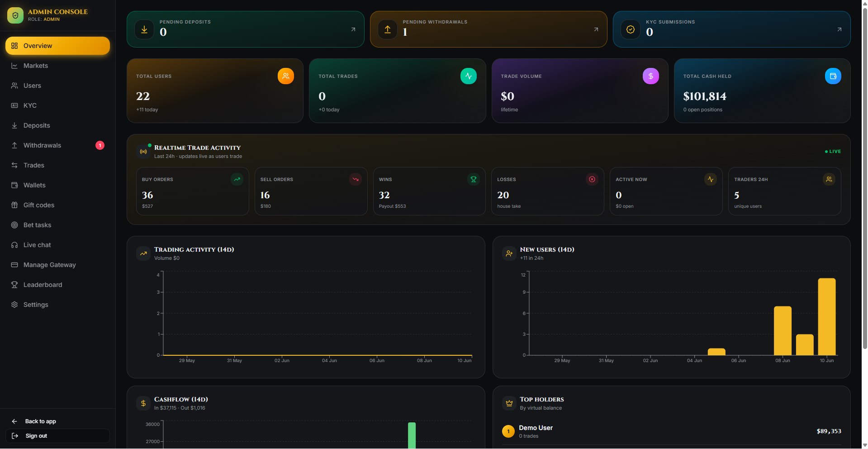Click the Cashflow dollar icon

click(143, 403)
